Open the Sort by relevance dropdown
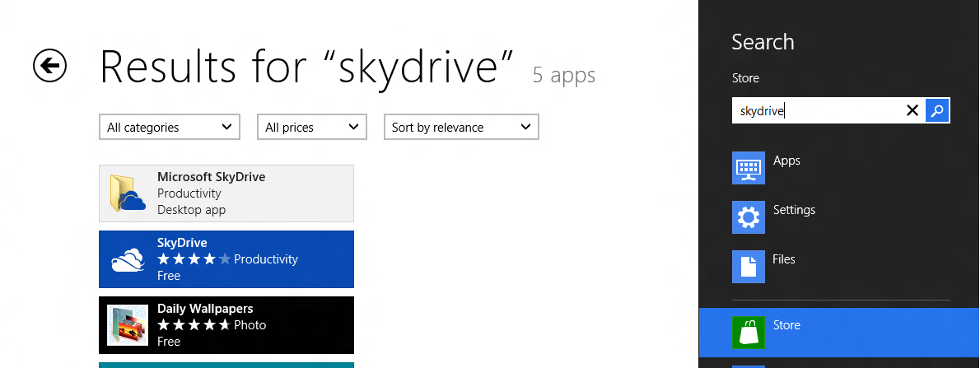 (461, 127)
